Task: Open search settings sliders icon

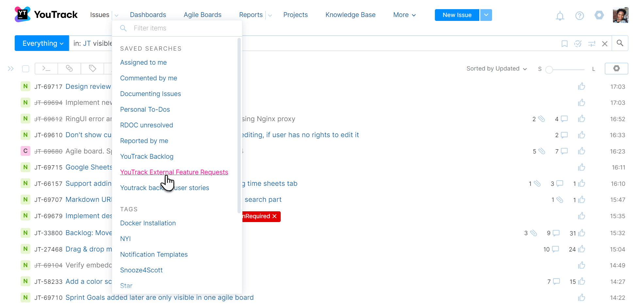Action: coord(592,43)
